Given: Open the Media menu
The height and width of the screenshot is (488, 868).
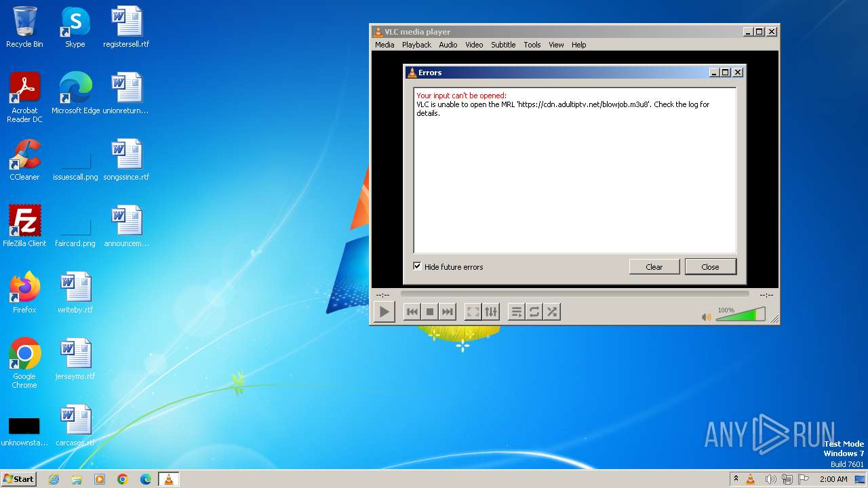Looking at the screenshot, I should pos(384,45).
